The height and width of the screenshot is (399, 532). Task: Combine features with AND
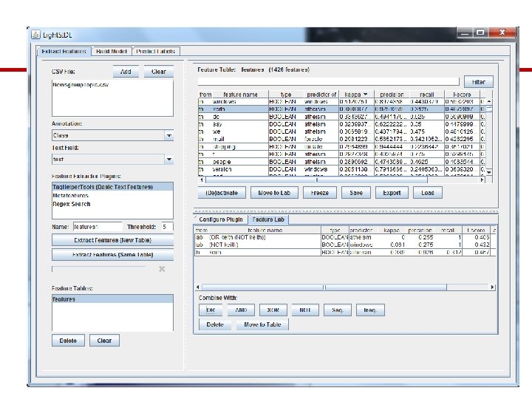point(241,310)
